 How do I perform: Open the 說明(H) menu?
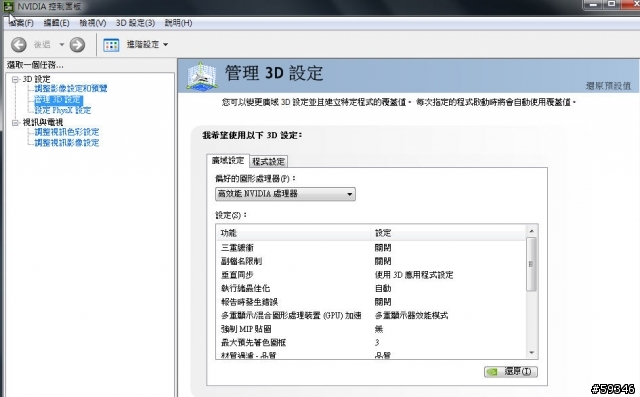pos(178,23)
